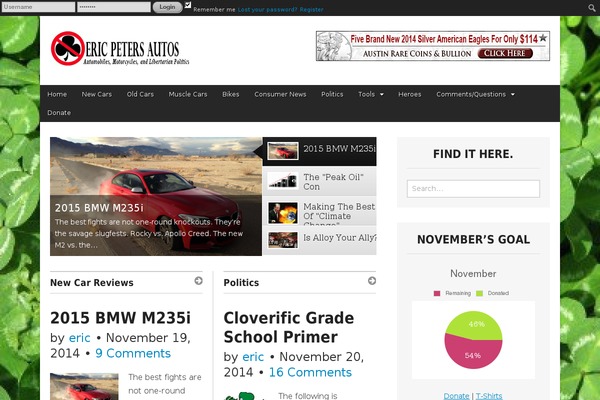Image resolution: width=600 pixels, height=400 pixels.
Task: Open New Car Reviews section arrow icon
Action: tap(198, 281)
